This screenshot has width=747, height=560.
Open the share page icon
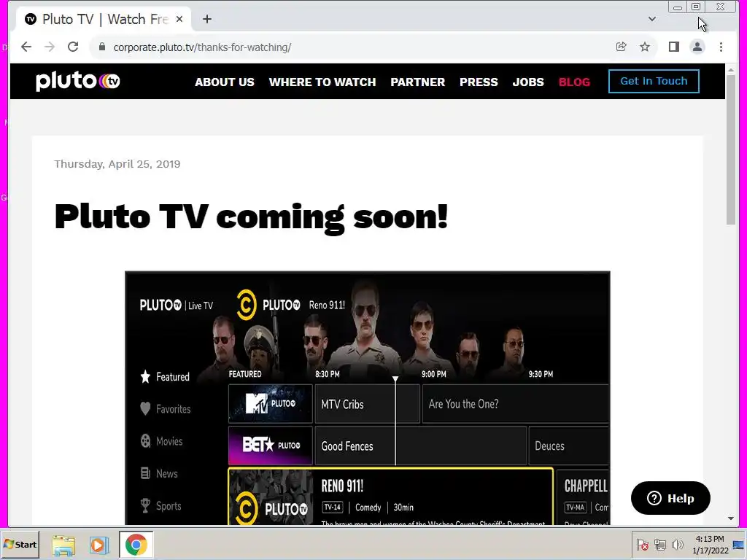tap(622, 47)
